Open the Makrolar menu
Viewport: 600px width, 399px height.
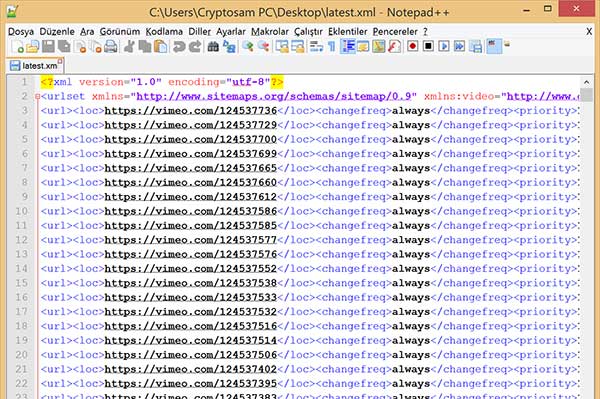(x=270, y=31)
